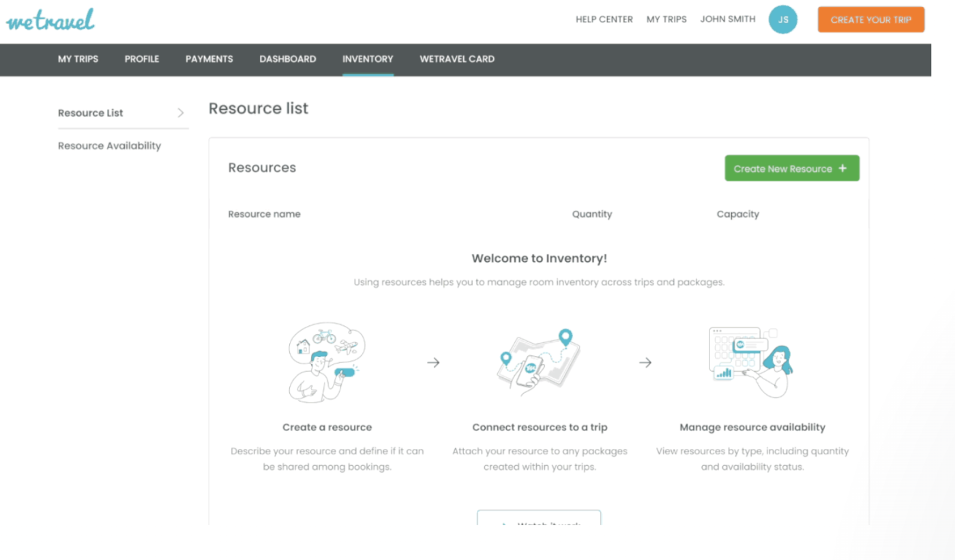Click the Create a resource step title
Viewport: 955px width, 560px height.
[327, 428]
